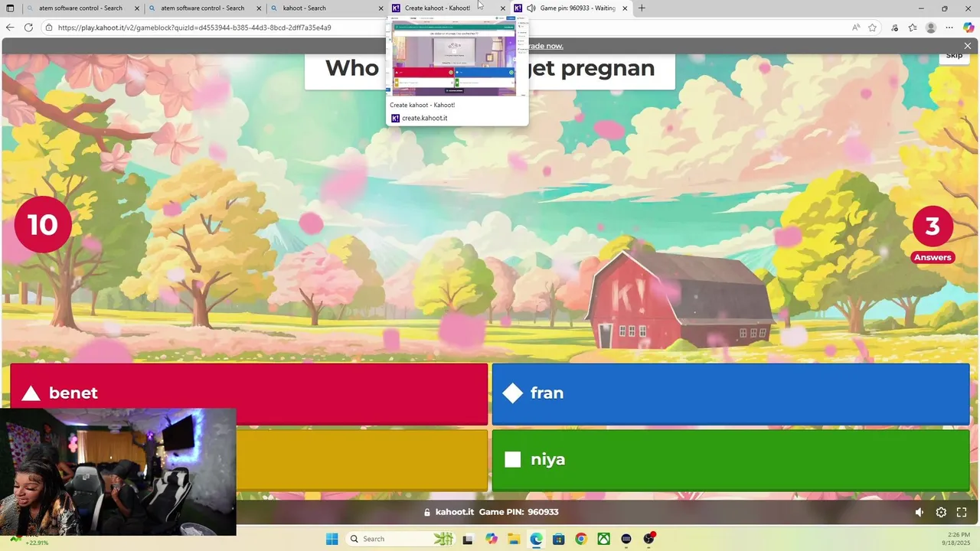The width and height of the screenshot is (980, 551).
Task: Click the countdown timer showing 10
Action: pos(43,224)
